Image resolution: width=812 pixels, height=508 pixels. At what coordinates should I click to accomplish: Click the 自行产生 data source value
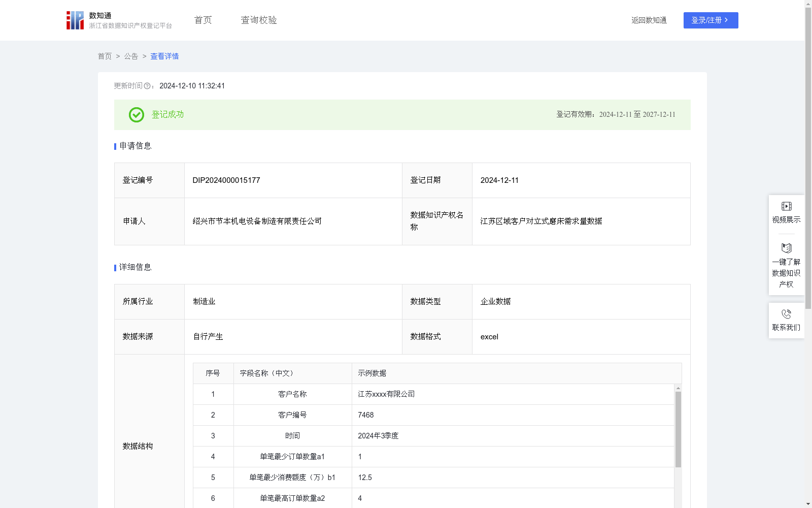(x=208, y=337)
